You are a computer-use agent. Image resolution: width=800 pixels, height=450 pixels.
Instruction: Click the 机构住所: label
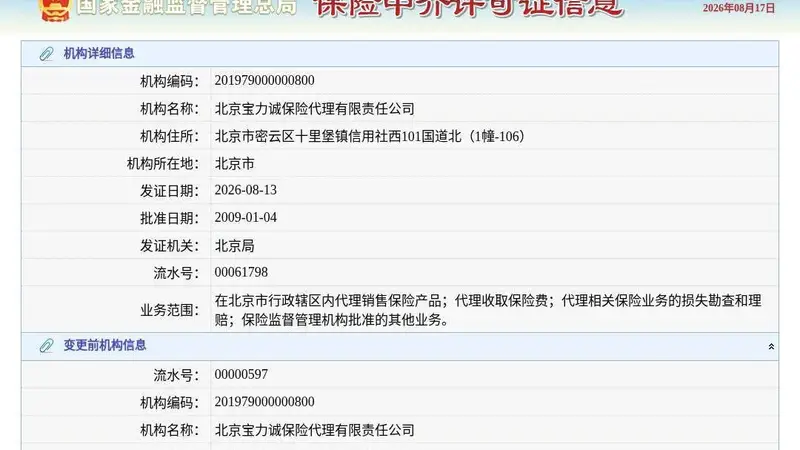click(x=169, y=136)
